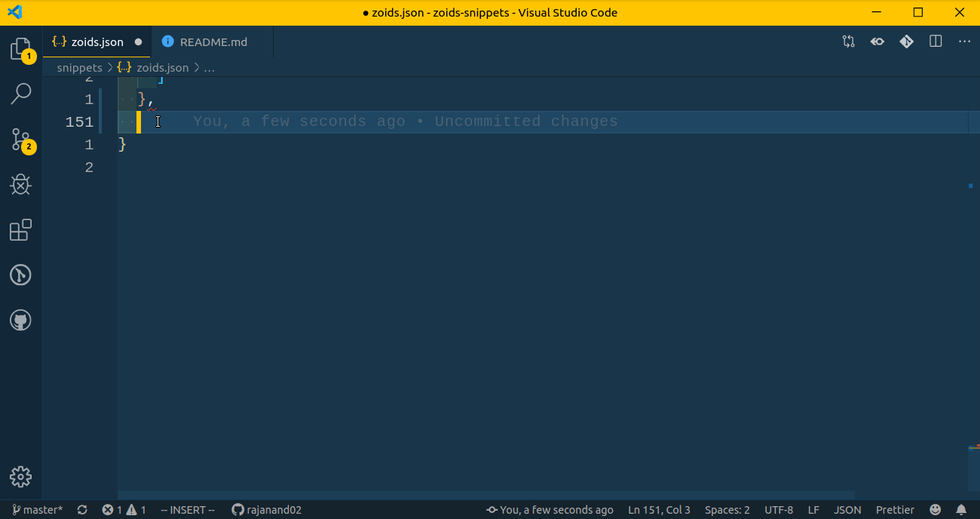Viewport: 980px width, 519px height.
Task: Open the Manage gear menu
Action: [21, 477]
